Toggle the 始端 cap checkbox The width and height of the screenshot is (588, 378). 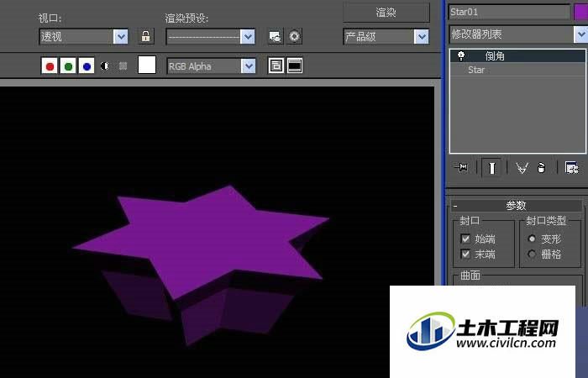465,239
